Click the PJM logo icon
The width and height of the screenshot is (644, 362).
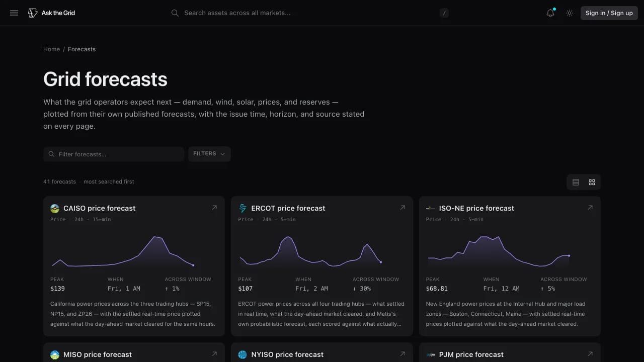point(431,355)
